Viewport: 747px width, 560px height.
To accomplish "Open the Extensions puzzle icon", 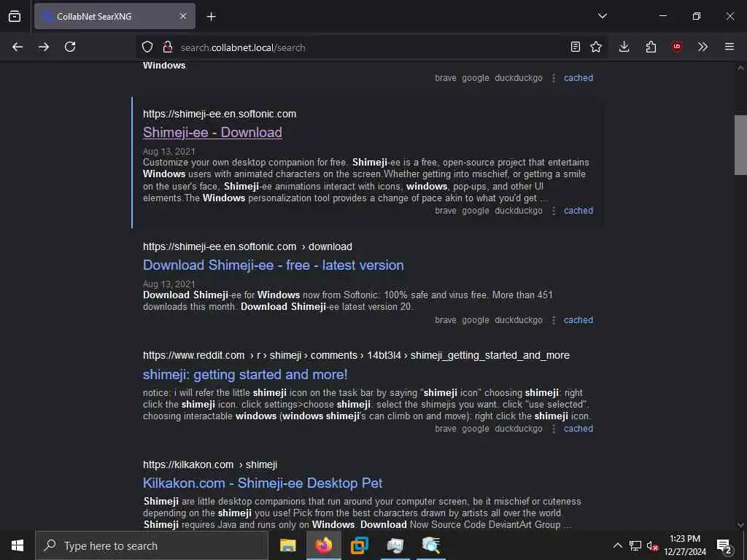I will point(651,47).
